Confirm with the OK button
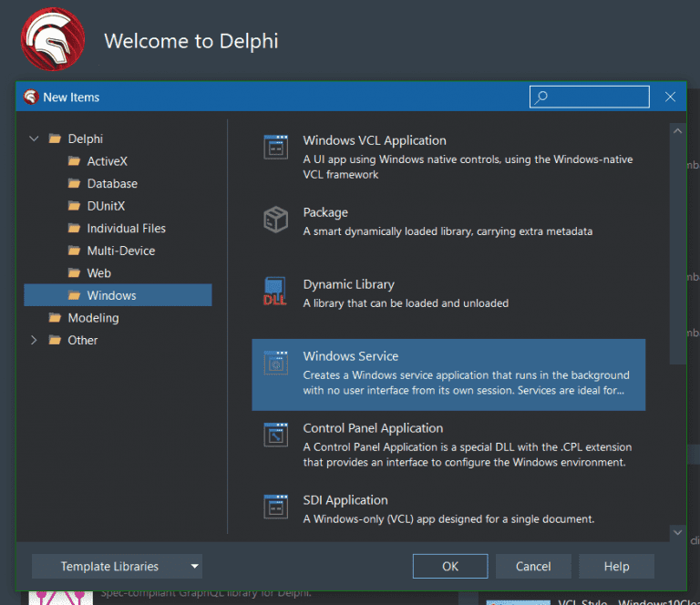The width and height of the screenshot is (700, 605). pos(450,566)
